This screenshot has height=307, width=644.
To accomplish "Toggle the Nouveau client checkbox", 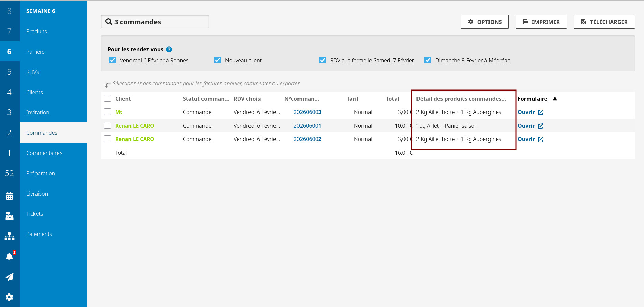I will tap(217, 60).
